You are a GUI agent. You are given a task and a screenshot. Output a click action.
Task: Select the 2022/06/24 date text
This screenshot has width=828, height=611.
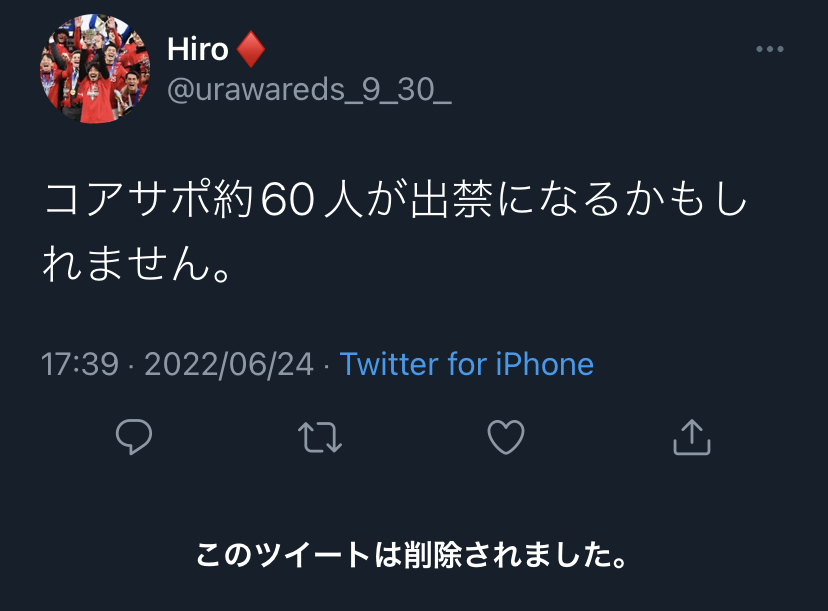coord(229,364)
